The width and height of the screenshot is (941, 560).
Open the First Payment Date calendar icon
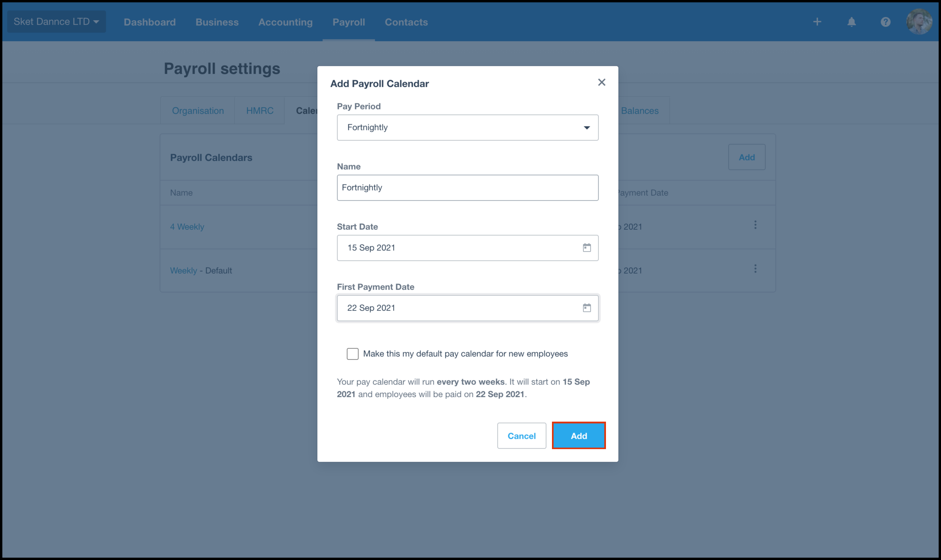tap(587, 307)
